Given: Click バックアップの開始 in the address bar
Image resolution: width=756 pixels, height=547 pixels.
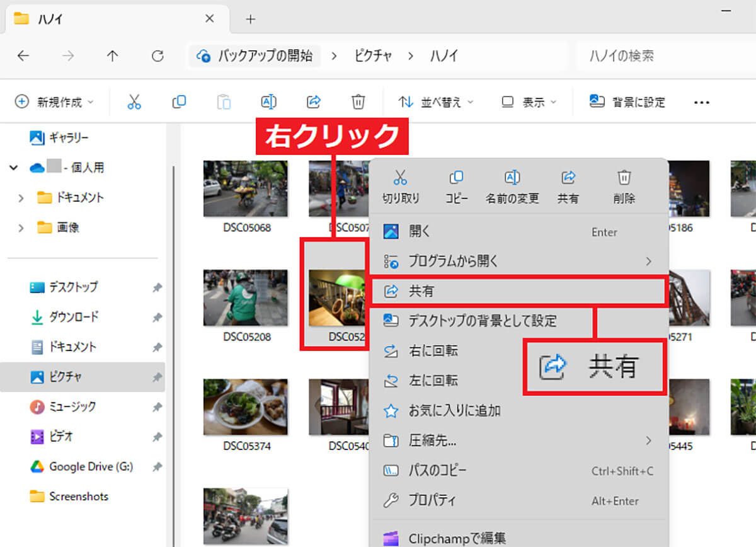Looking at the screenshot, I should pyautogui.click(x=256, y=55).
